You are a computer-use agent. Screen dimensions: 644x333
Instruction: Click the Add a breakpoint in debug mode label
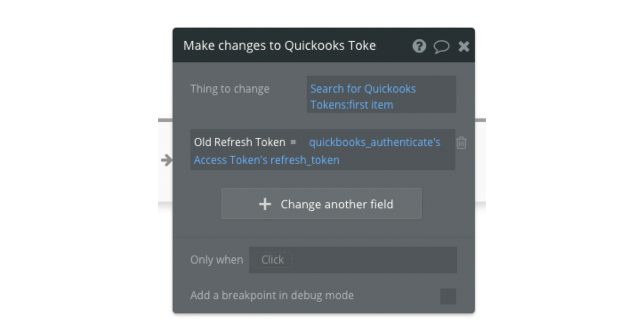[272, 296]
